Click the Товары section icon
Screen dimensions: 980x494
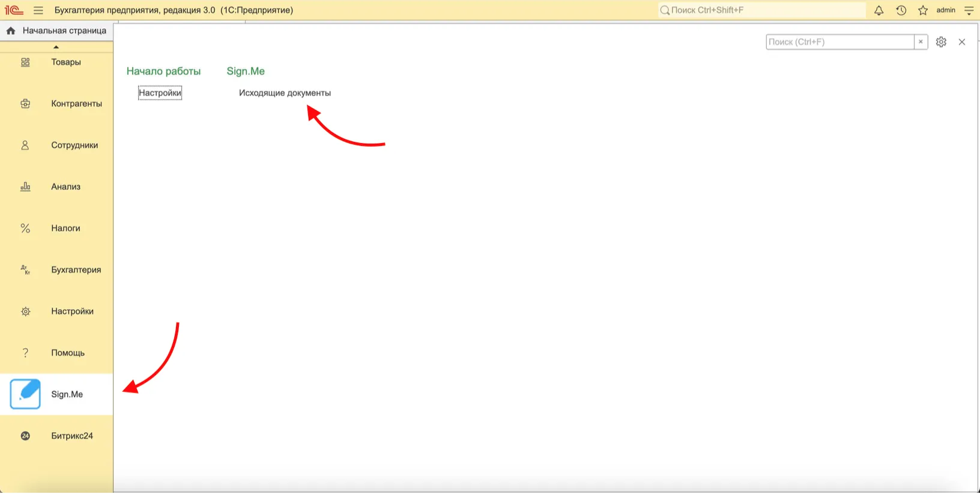click(25, 62)
